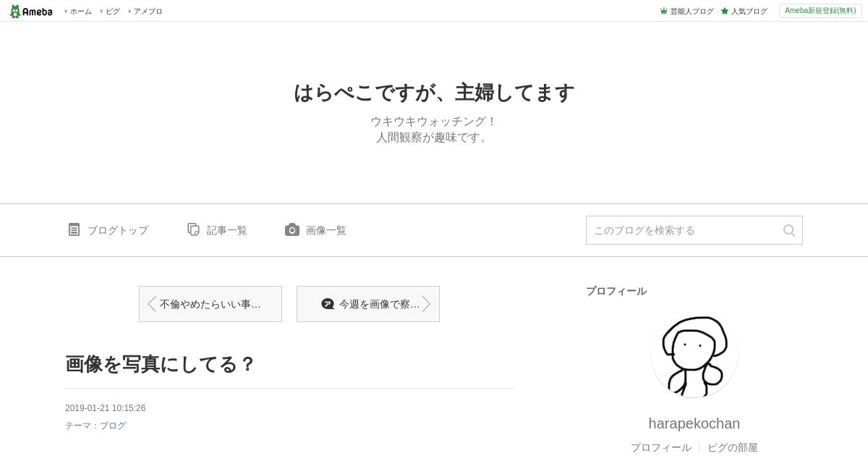The width and height of the screenshot is (868, 456).
Task: Open the ブログ theme link
Action: pyautogui.click(x=113, y=426)
